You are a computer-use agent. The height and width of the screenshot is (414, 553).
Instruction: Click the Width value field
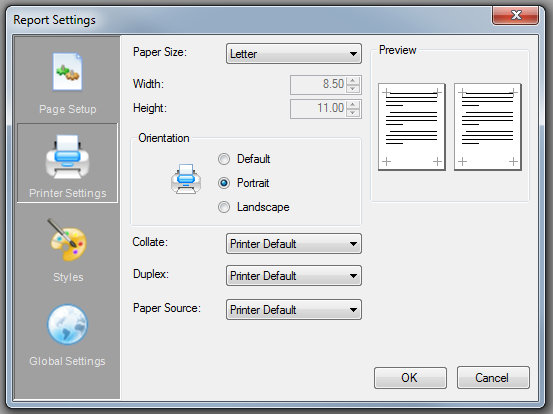[318, 85]
